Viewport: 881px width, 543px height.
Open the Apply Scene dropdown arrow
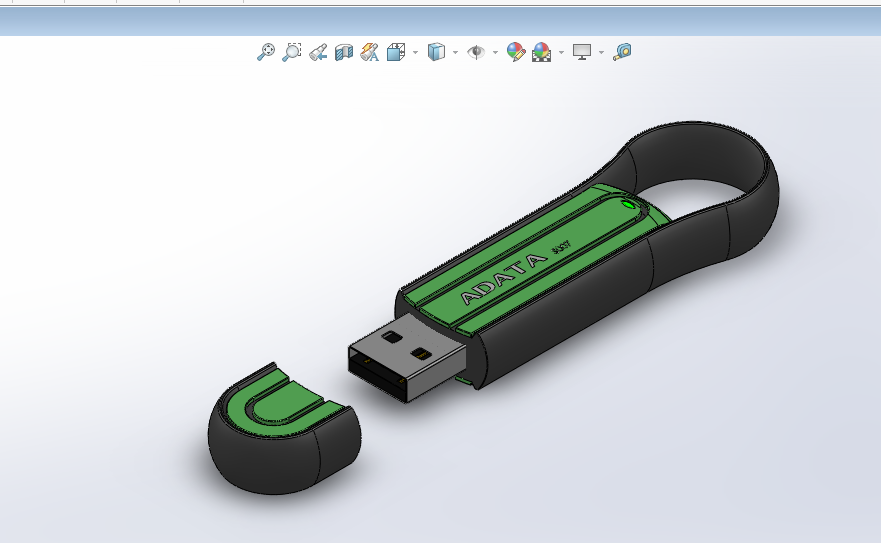561,52
